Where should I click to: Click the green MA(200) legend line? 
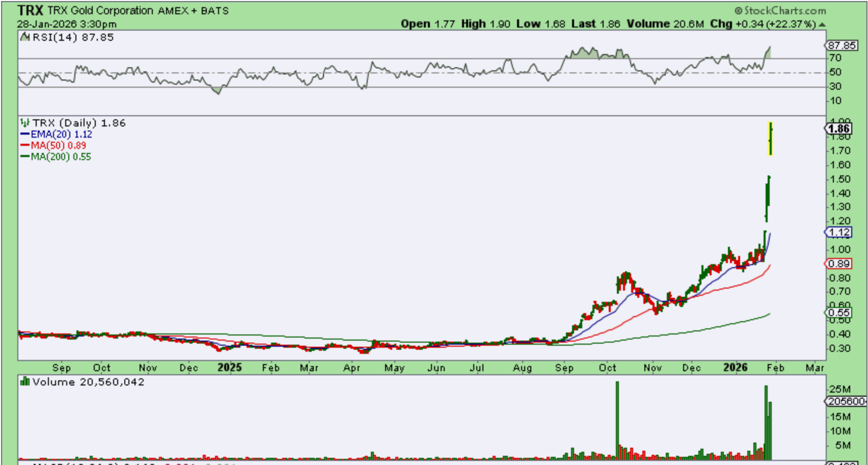pos(25,157)
